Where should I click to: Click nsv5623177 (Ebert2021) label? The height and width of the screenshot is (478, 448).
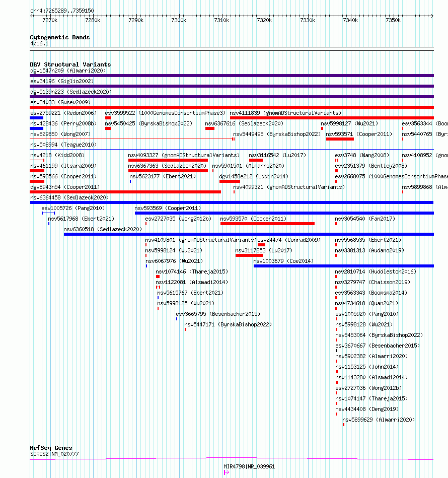pyautogui.click(x=163, y=176)
